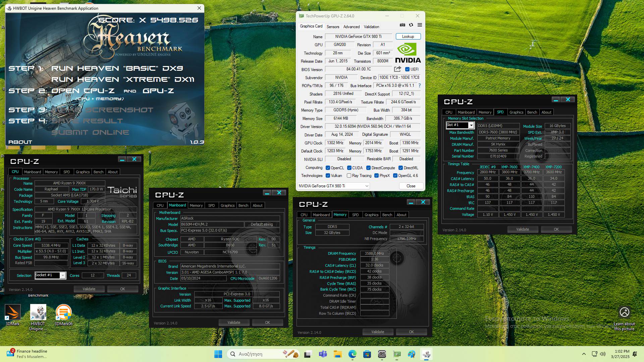Take a GPU-Z screenshot with camera icon

[402, 25]
